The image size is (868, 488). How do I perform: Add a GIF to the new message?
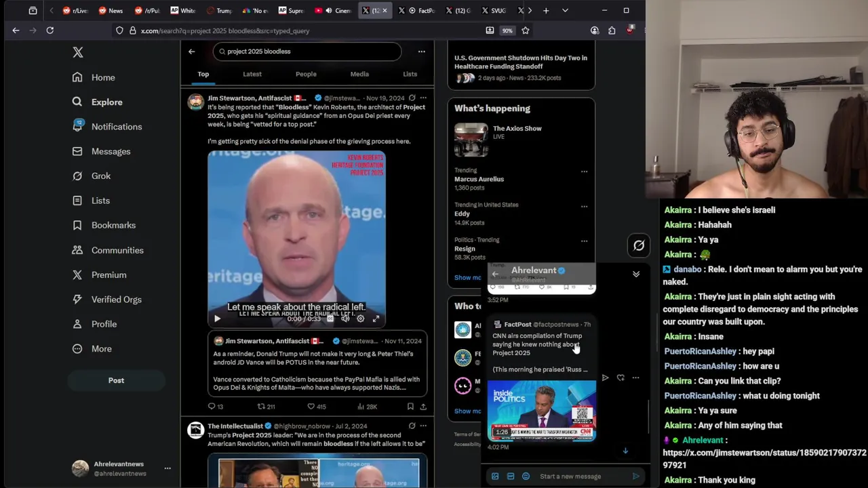511,476
